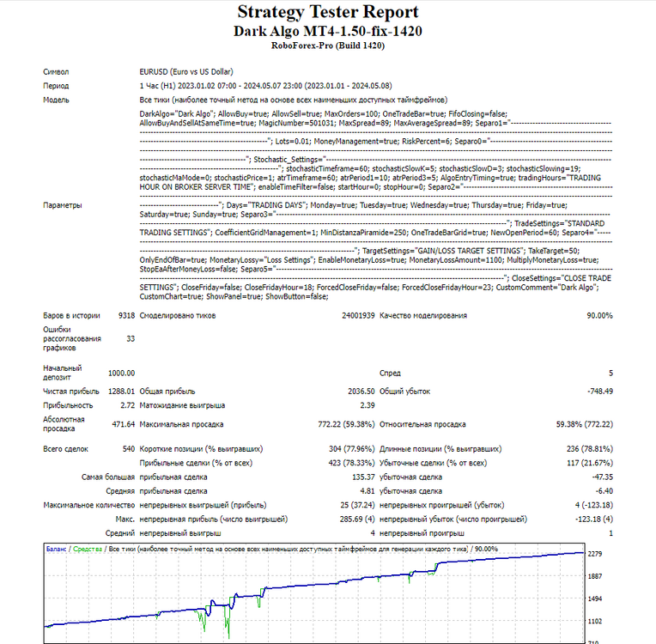Image resolution: width=656 pixels, height=644 pixels.
Task: Click the 'Средства' chart legend label
Action: (x=88, y=549)
